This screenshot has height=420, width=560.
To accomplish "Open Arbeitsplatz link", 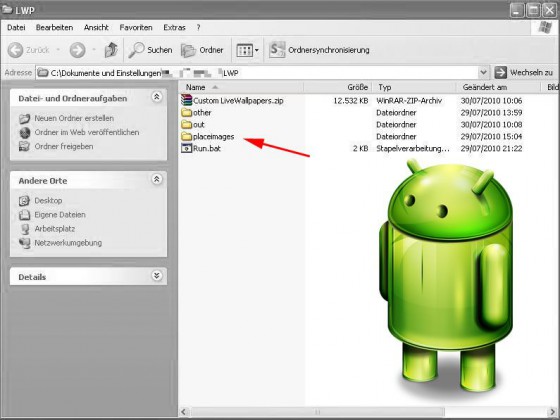I will (55, 229).
